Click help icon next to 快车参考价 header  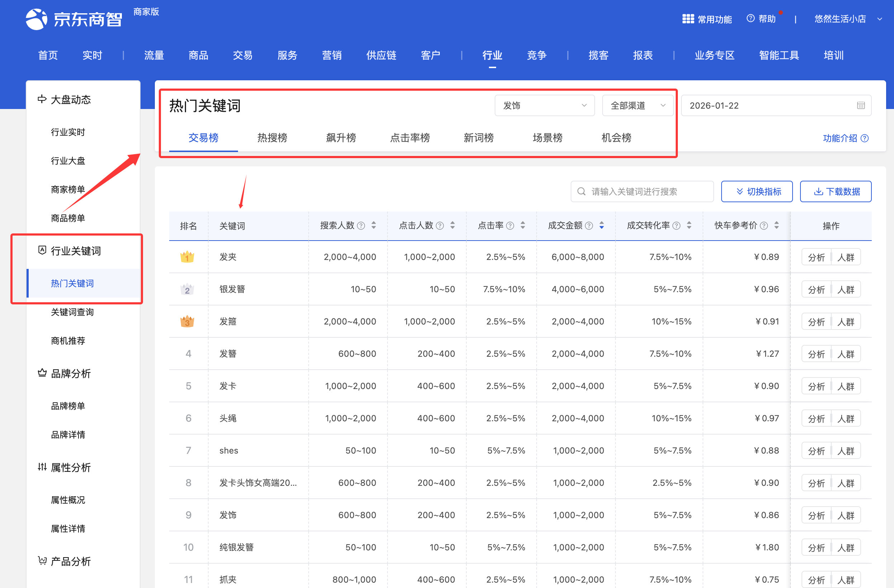(764, 226)
